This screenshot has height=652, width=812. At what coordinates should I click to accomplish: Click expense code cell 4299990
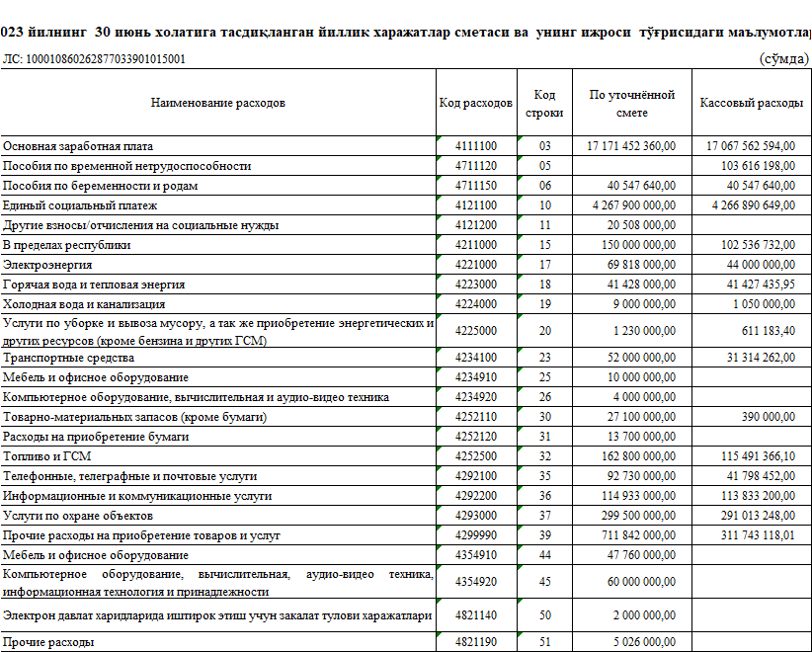pos(476,535)
